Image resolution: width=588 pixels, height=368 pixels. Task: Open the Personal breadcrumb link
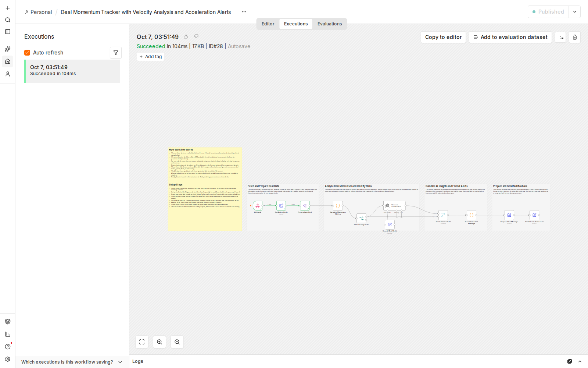coord(38,12)
